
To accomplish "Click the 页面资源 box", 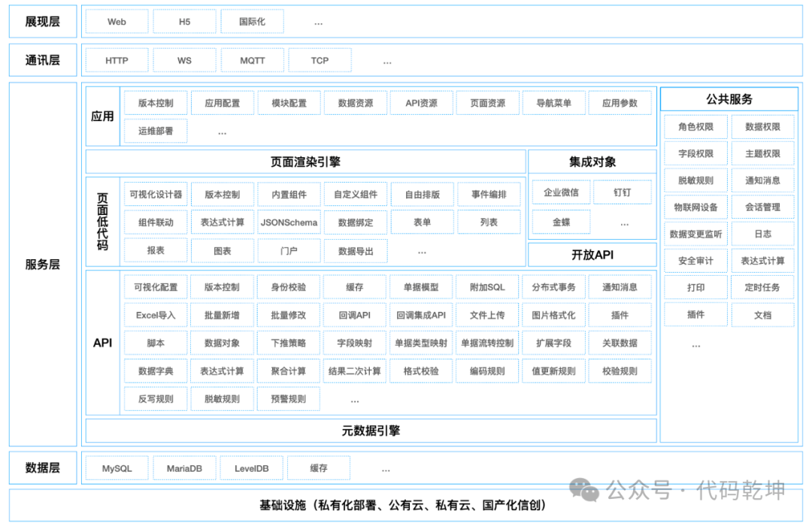I will (x=488, y=103).
